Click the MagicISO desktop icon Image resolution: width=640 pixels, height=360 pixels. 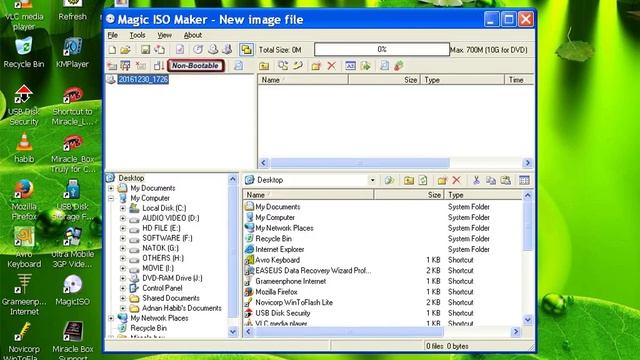72,291
